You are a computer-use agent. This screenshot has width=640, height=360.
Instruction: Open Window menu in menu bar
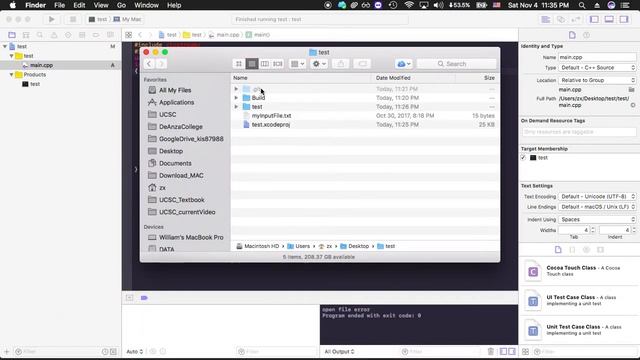pos(146,5)
